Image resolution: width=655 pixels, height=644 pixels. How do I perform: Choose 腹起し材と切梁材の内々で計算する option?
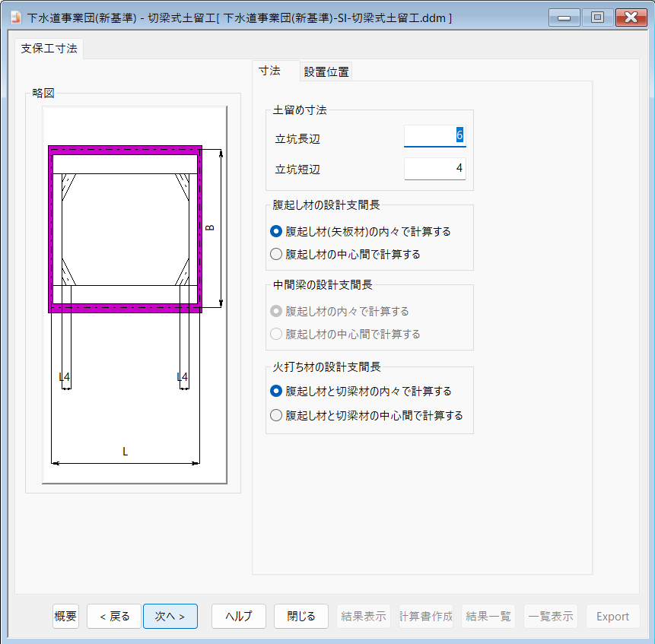[x=276, y=391]
